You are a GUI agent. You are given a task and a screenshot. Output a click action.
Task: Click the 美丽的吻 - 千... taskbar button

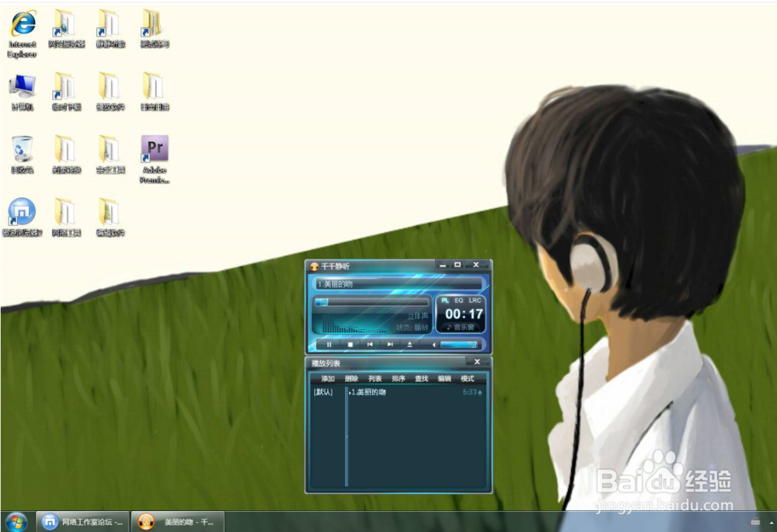(179, 522)
